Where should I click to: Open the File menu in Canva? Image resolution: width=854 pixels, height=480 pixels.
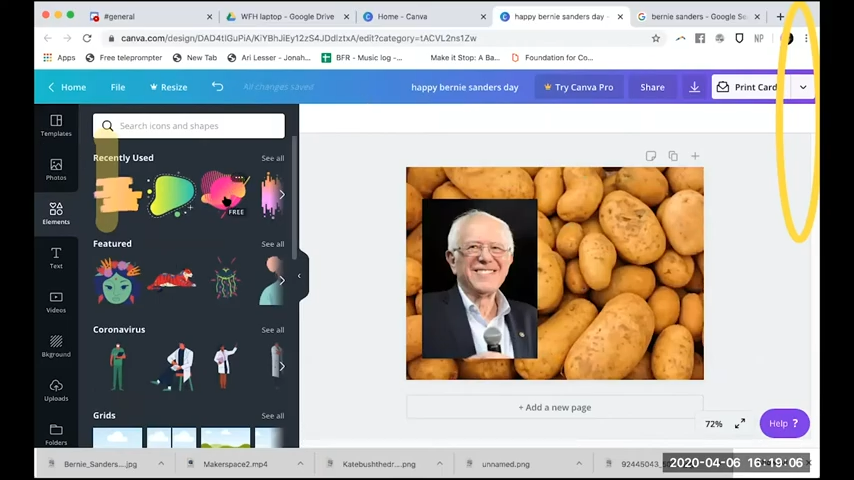[118, 87]
